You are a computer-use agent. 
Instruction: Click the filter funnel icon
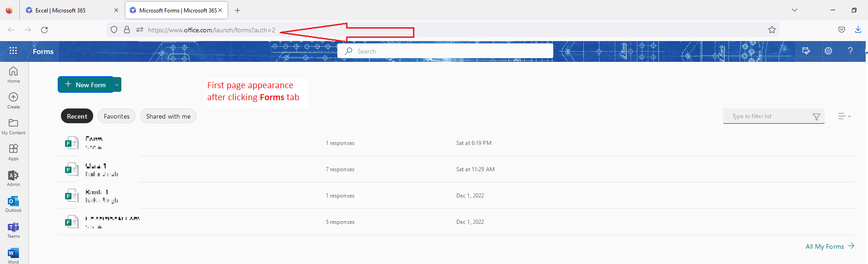point(816,117)
